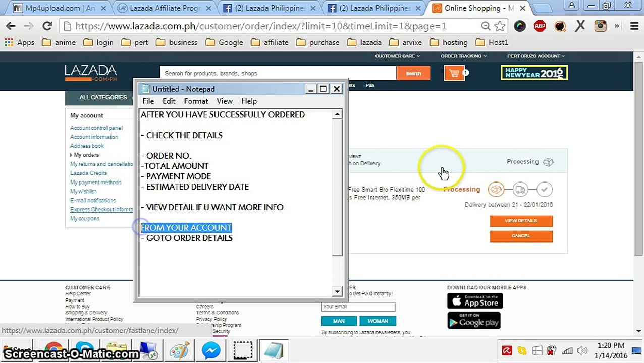Open the Notepad File menu

click(148, 101)
